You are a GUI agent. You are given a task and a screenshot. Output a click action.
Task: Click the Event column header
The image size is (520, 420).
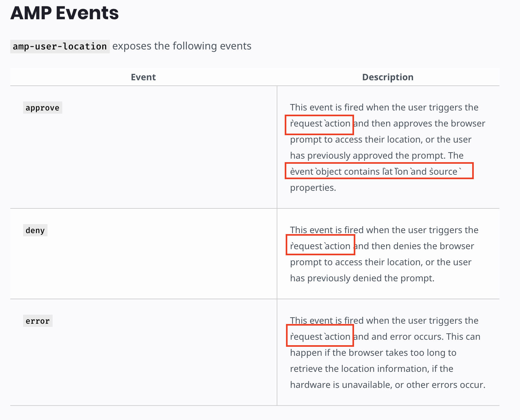(143, 77)
